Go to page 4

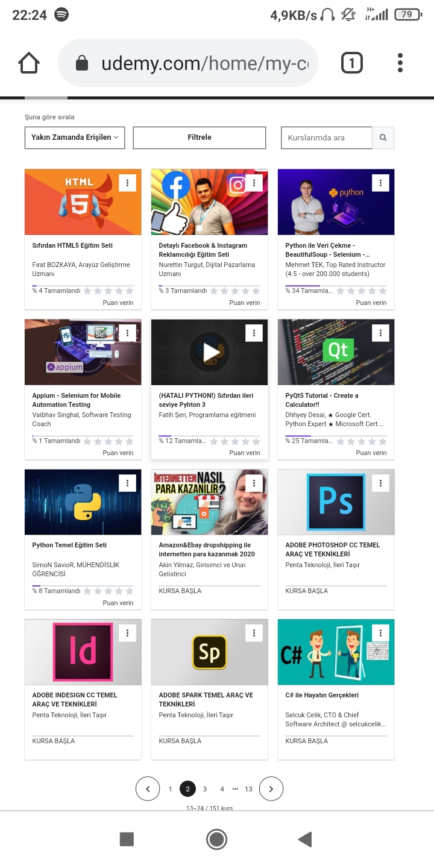click(222, 789)
